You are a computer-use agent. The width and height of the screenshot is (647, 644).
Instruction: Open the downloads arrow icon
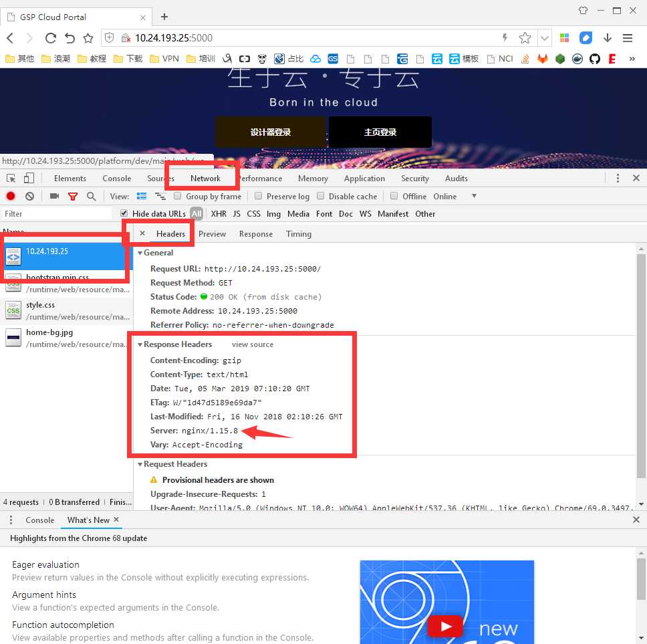(608, 38)
